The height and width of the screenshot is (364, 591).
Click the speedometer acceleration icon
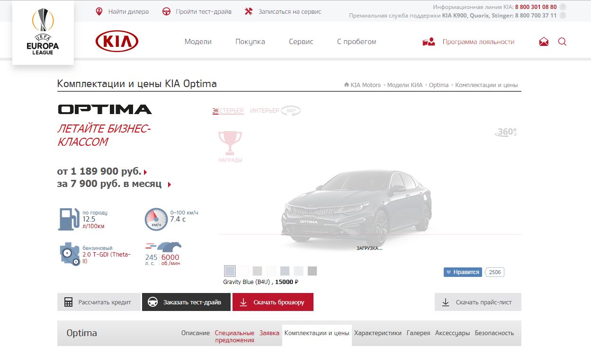click(x=156, y=219)
